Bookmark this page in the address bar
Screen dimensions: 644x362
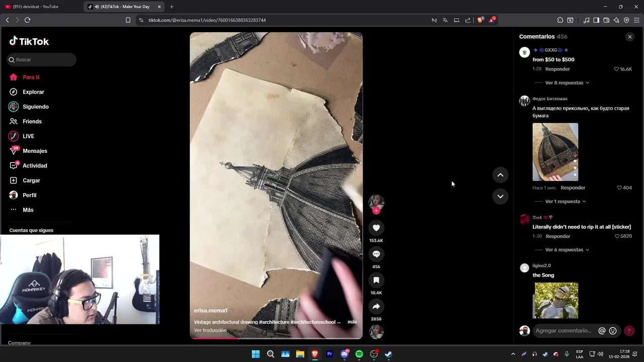pyautogui.click(x=128, y=20)
